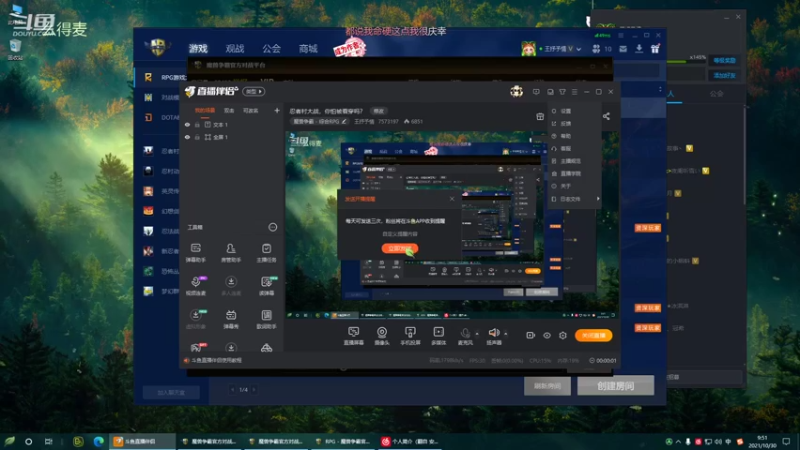Mute the 扬声器 speaker
Viewport: 800px width, 450px height.
point(493,333)
